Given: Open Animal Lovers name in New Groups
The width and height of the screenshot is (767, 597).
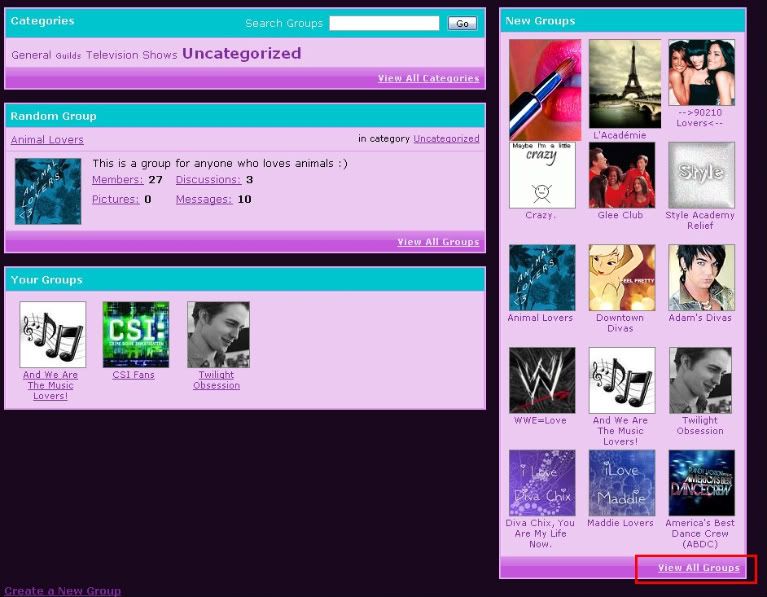Looking at the screenshot, I should (x=540, y=318).
